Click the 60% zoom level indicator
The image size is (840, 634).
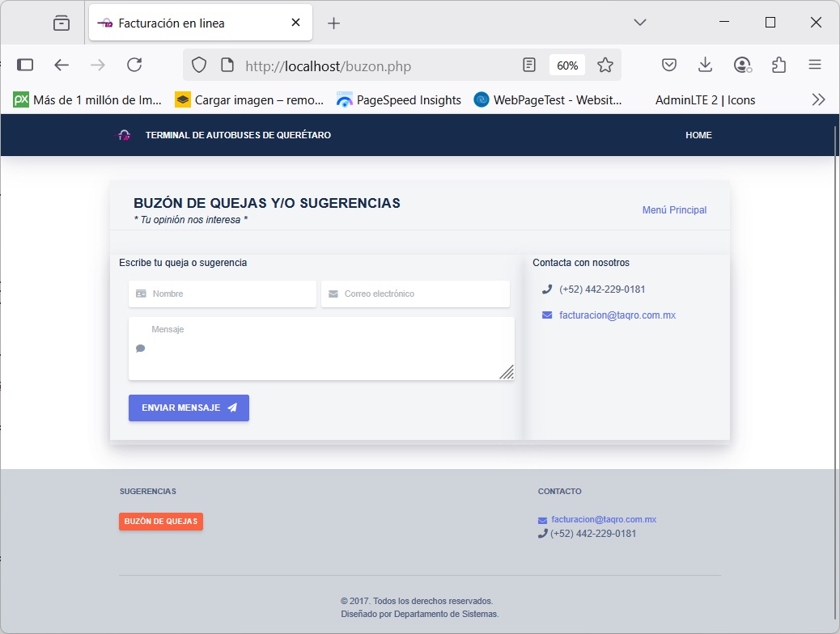[567, 66]
